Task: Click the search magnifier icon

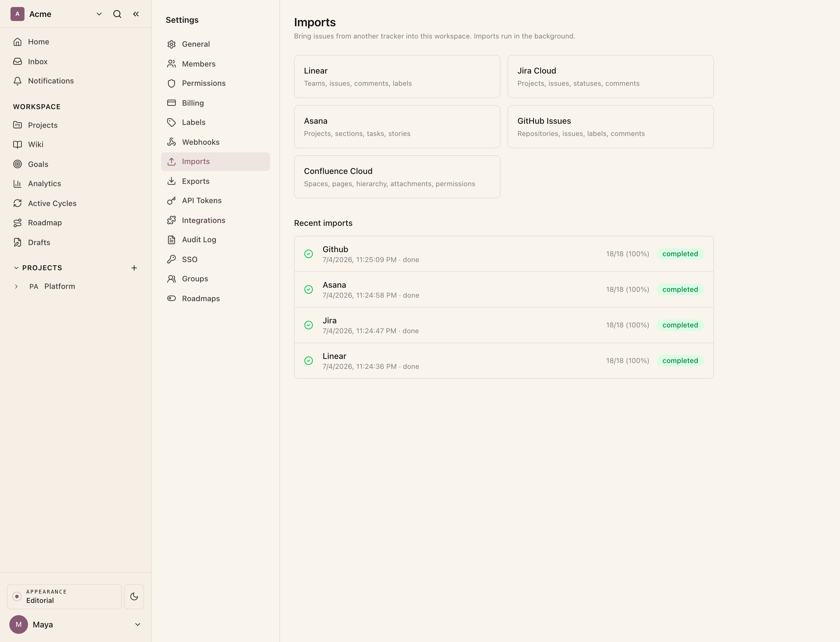Action: click(117, 14)
